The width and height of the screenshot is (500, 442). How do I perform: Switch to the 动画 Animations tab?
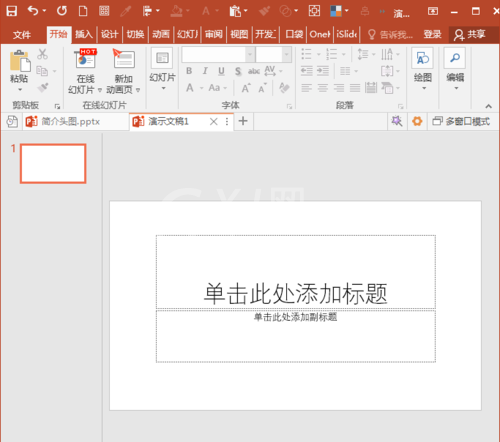pyautogui.click(x=161, y=34)
